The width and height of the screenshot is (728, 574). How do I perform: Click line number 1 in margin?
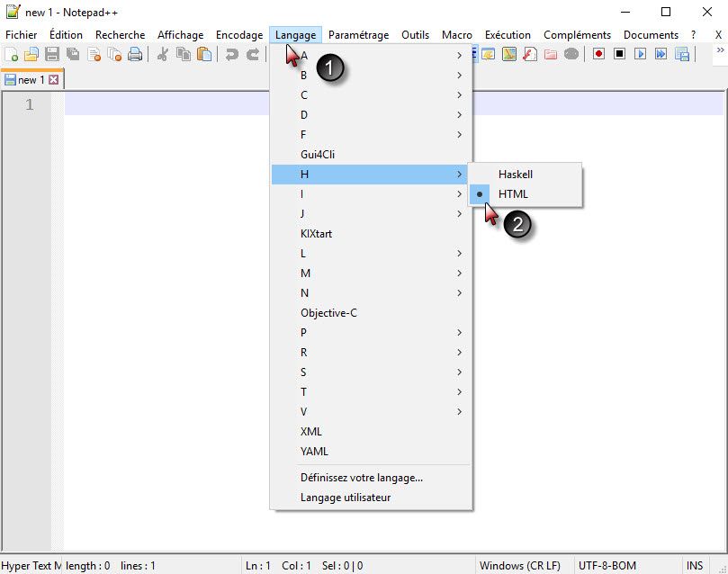(30, 104)
